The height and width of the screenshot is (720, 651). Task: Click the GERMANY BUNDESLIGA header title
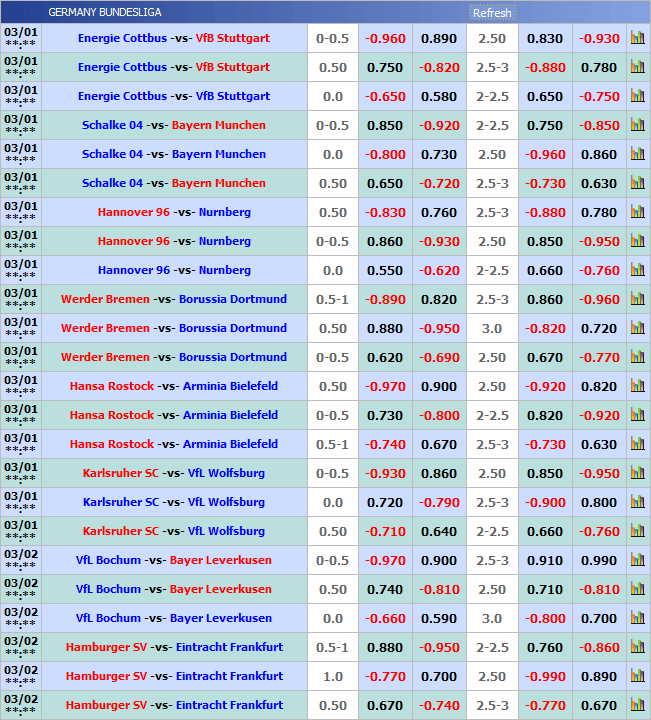tap(105, 12)
